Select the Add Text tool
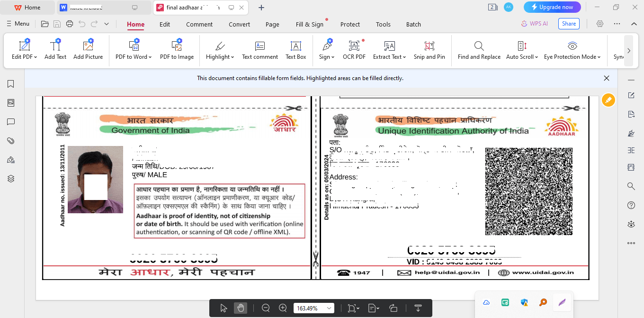 55,49
